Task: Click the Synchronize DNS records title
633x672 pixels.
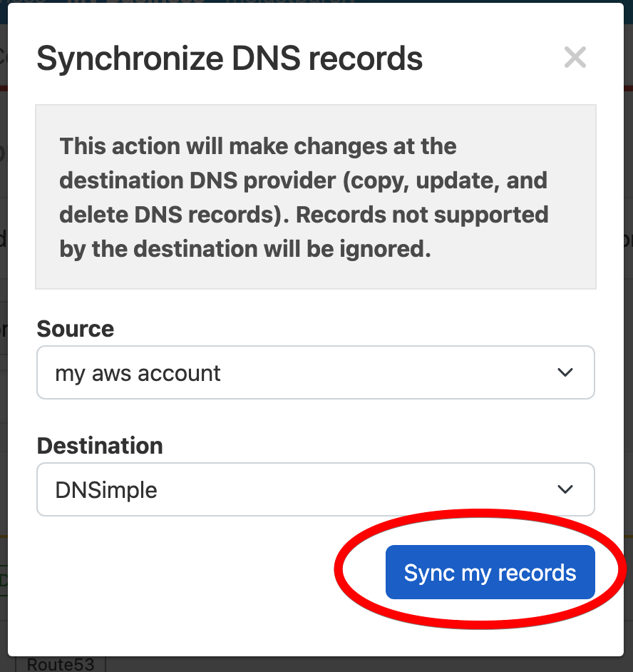Action: pos(230,58)
